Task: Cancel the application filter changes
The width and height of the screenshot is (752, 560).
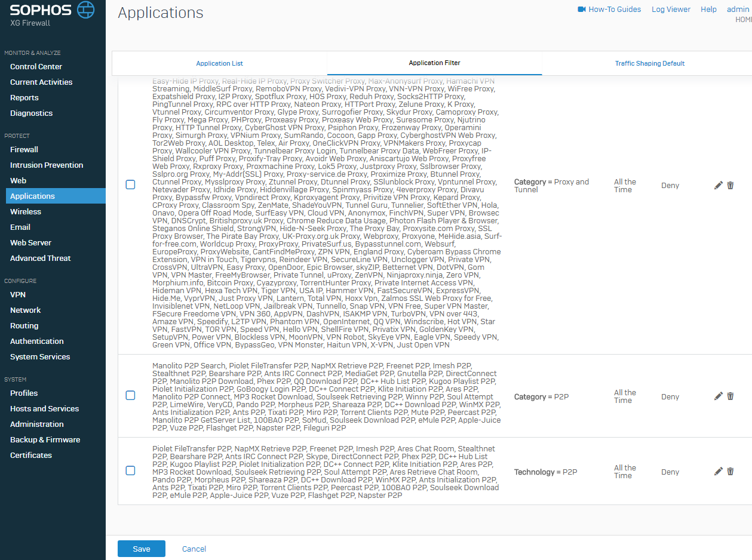Action: 194,549
